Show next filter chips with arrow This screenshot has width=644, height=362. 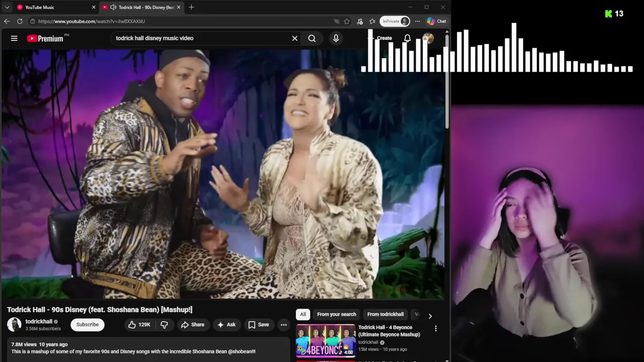pos(430,316)
